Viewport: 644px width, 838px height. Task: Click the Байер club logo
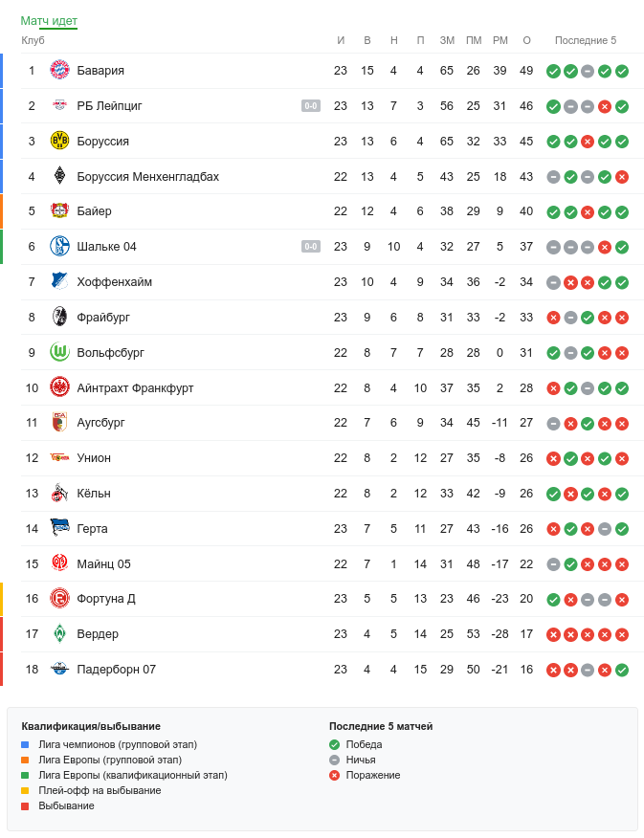click(59, 211)
